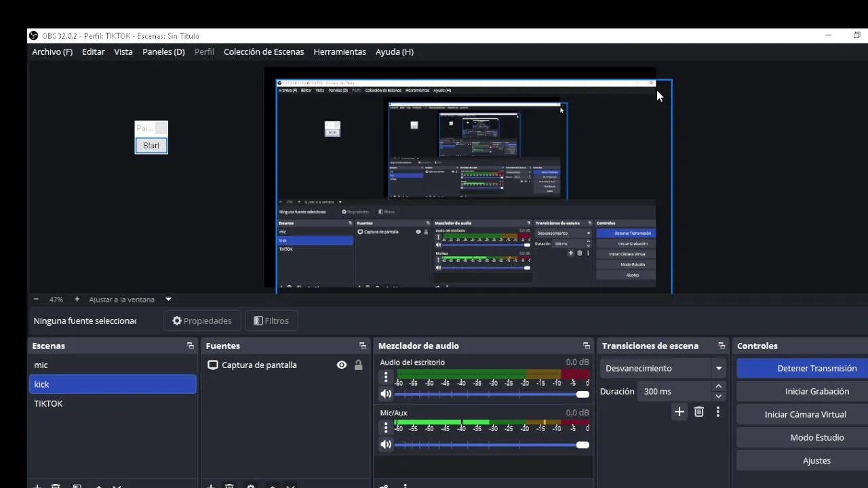Click Iniciar Cámara Virtual button

pos(803,414)
